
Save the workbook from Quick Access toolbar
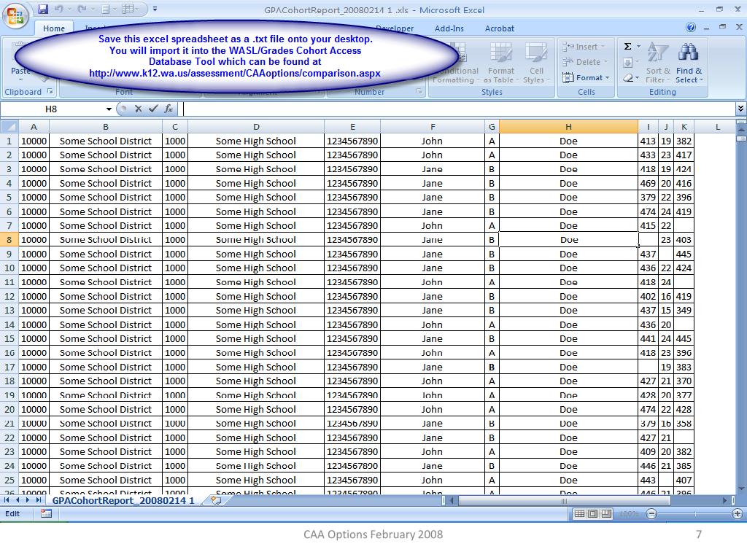pos(43,9)
